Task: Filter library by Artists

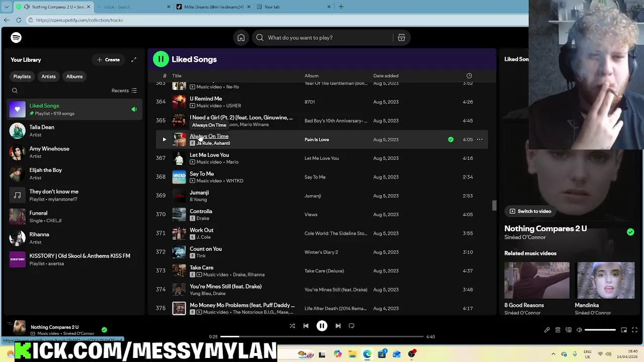Action: pos(49,76)
